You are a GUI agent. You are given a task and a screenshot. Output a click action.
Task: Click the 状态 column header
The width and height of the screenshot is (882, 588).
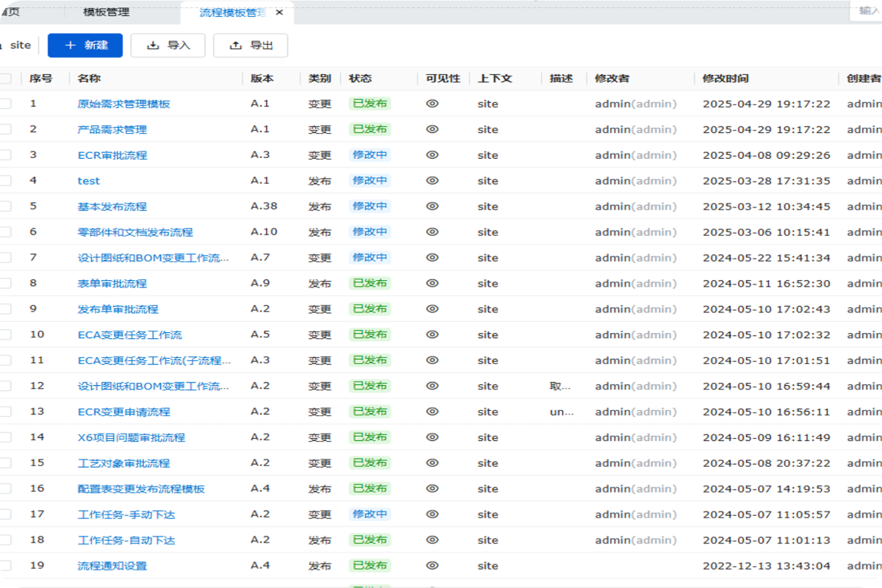(x=360, y=79)
